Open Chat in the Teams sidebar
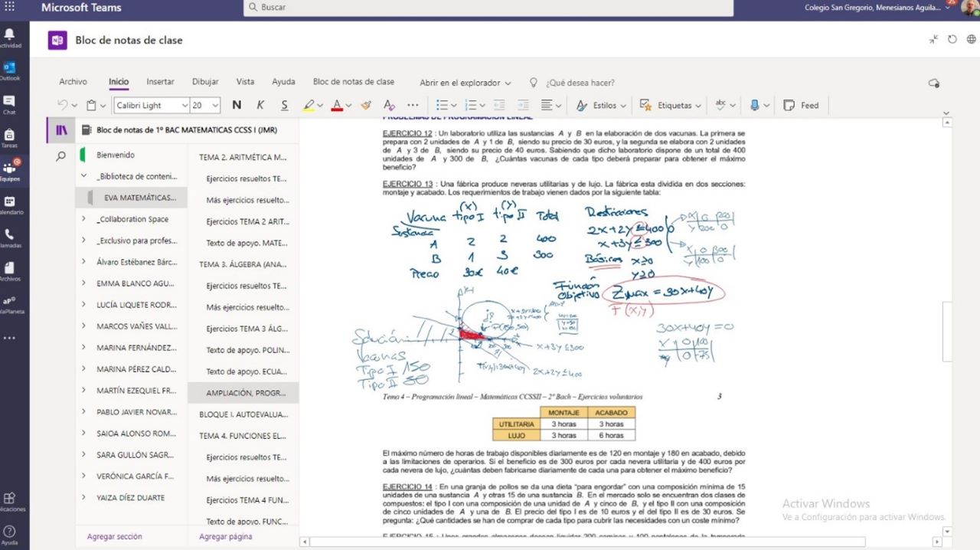The image size is (980, 550). coord(10,105)
